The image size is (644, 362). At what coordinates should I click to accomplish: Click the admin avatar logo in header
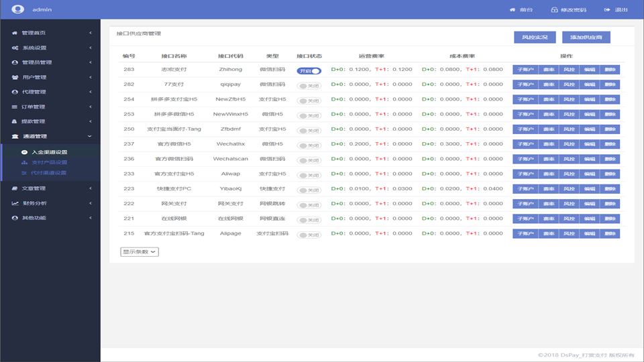tap(18, 9)
